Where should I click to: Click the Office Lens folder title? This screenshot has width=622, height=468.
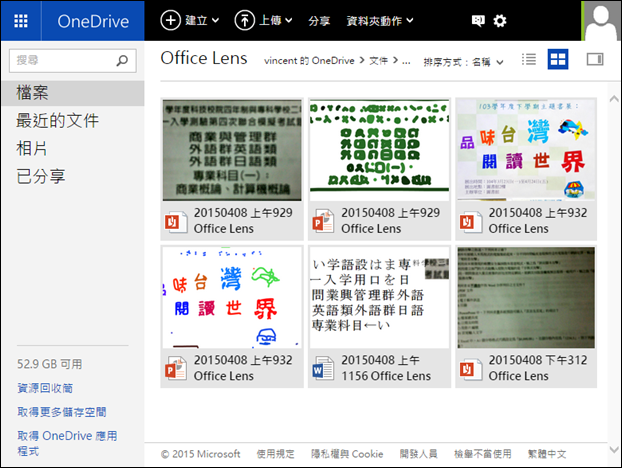tap(204, 58)
